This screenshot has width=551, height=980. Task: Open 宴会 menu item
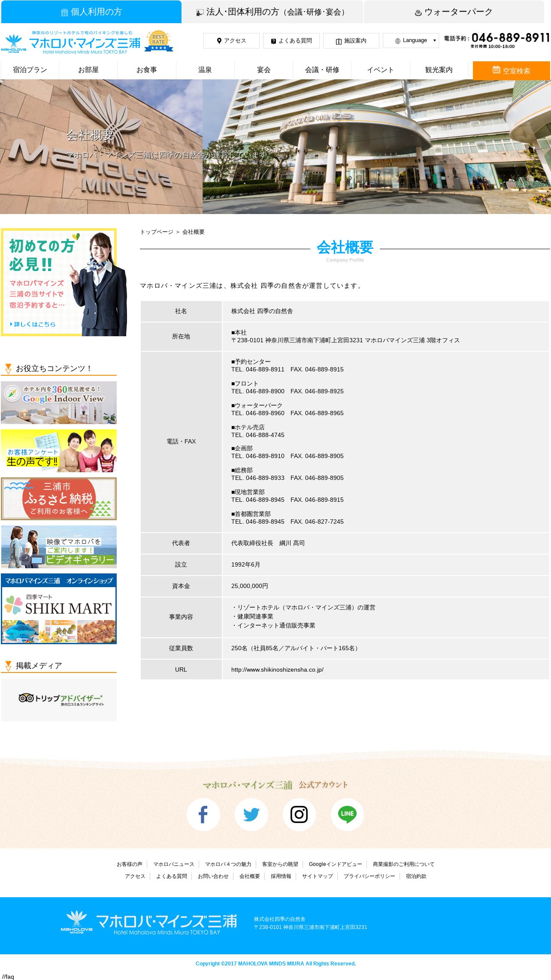263,70
